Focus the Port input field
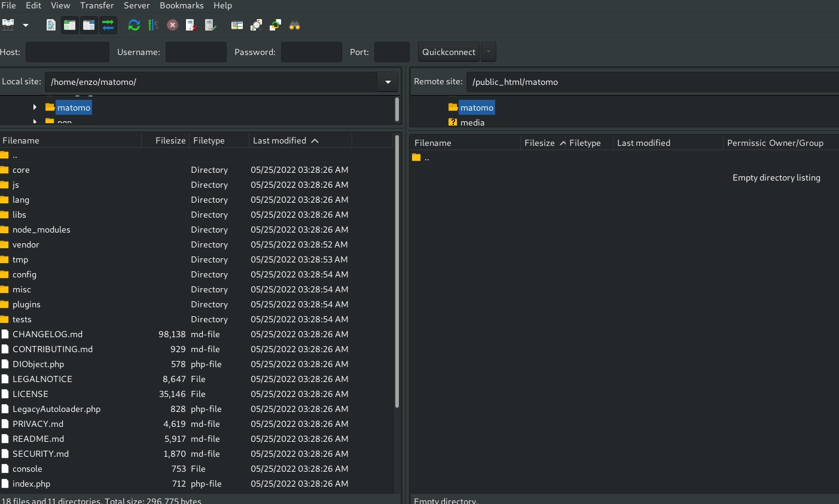The image size is (839, 504). coord(392,52)
